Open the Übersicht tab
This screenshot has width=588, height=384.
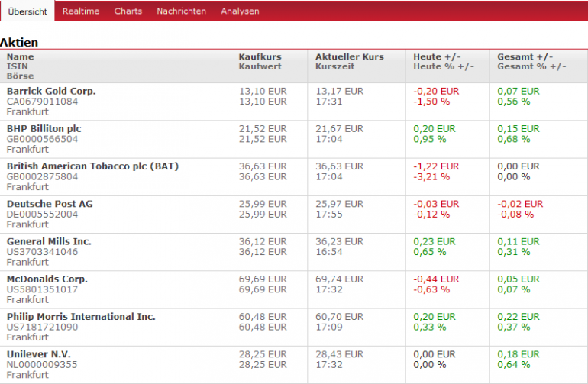click(x=27, y=11)
